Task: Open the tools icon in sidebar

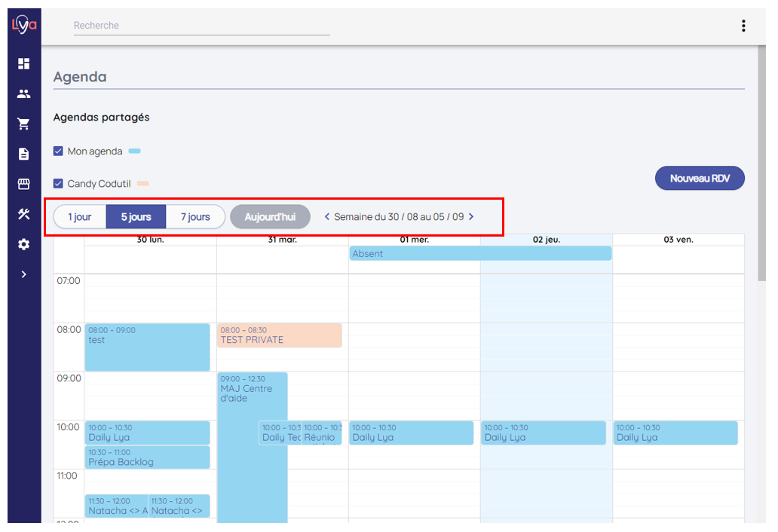Action: click(x=23, y=215)
